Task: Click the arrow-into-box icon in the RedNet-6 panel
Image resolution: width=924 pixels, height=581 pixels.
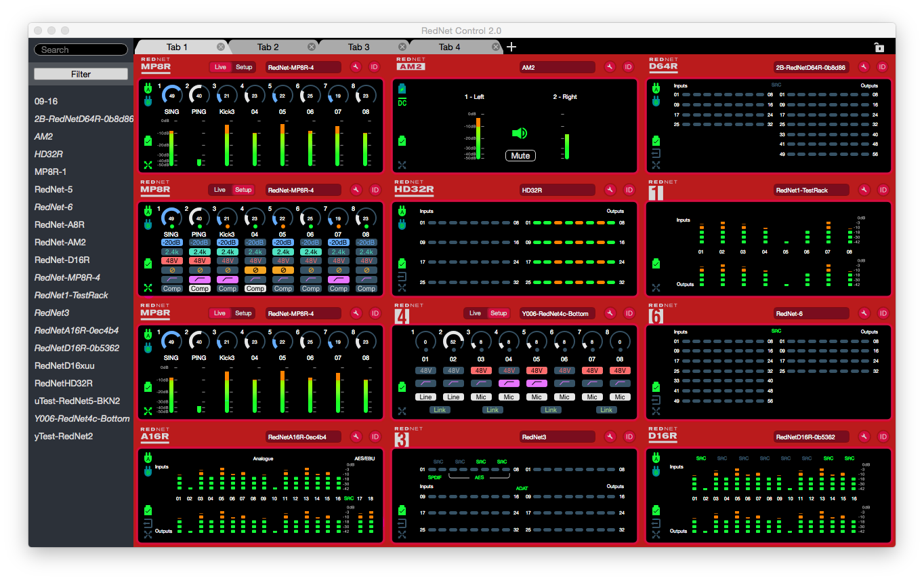Action: pos(656,400)
